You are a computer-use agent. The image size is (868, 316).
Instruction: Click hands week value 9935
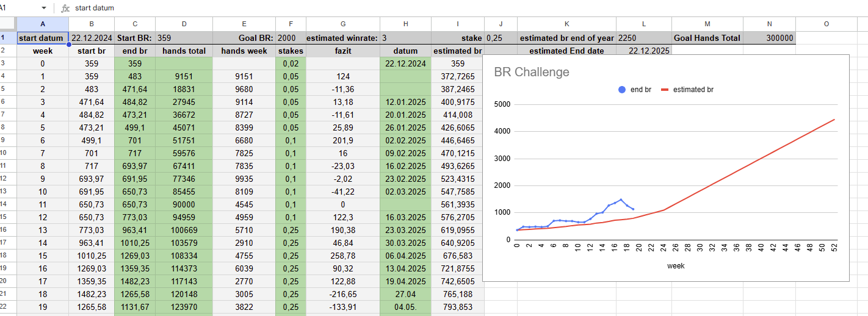pyautogui.click(x=244, y=179)
